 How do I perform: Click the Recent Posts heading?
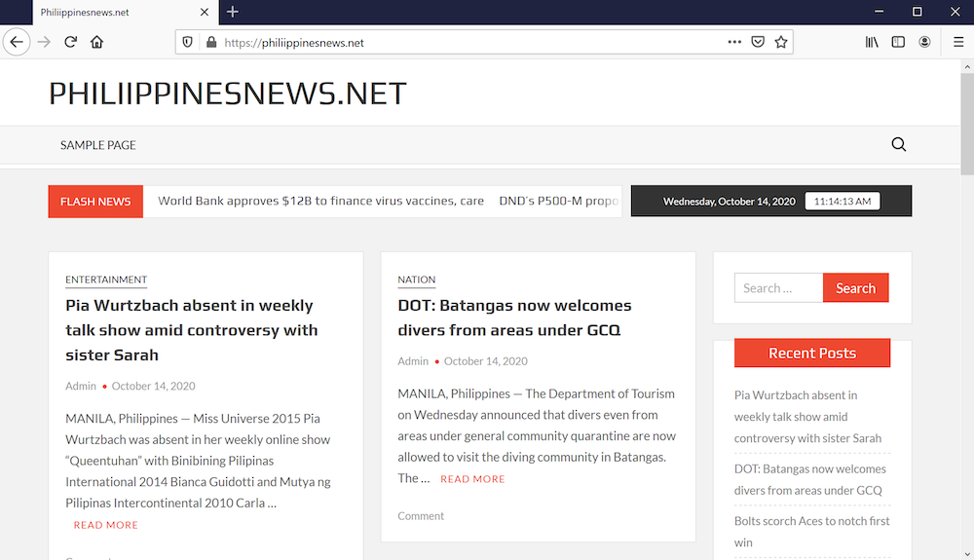(812, 354)
